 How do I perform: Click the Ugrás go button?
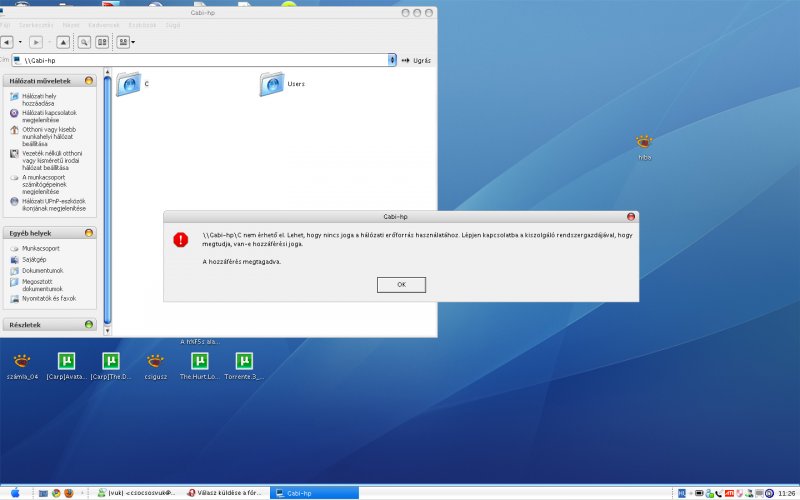416,60
